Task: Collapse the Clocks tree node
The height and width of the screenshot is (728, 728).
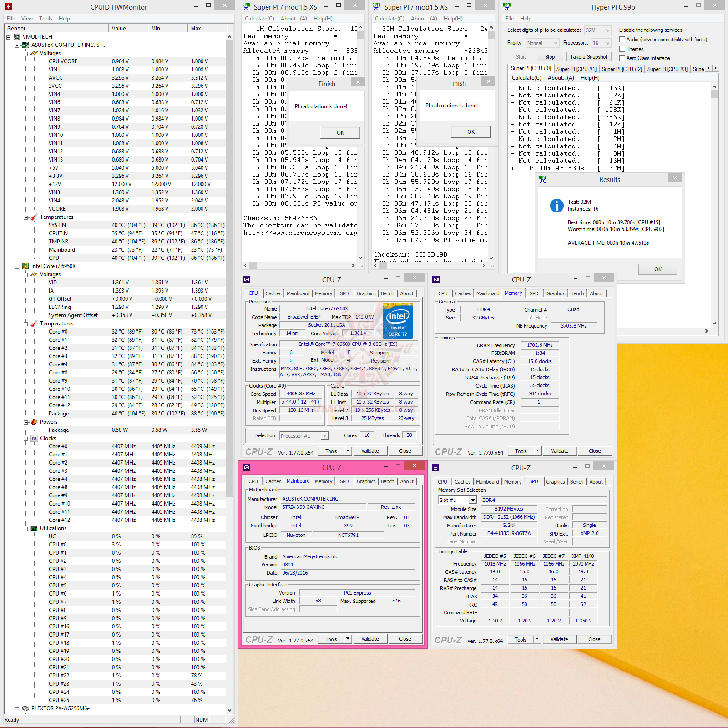Action: (26, 438)
